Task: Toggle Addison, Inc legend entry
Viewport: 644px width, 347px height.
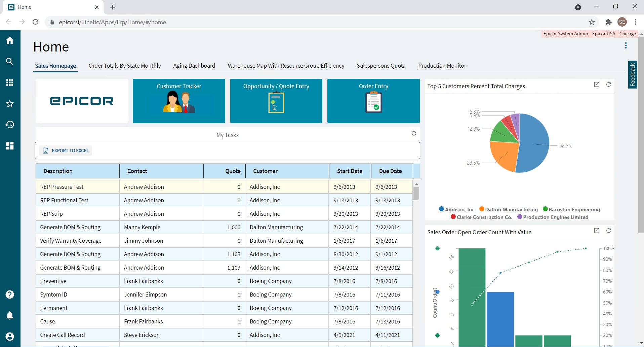Action: pos(456,209)
